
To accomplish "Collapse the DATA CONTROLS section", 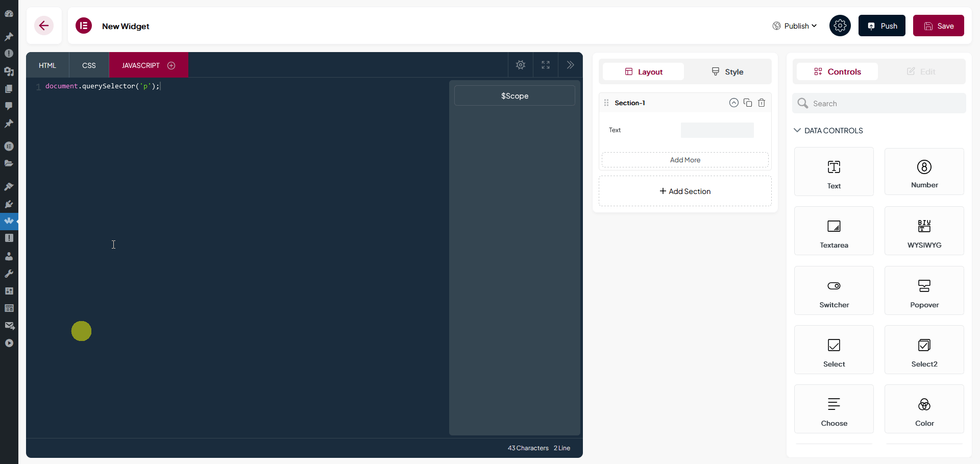I will point(797,131).
